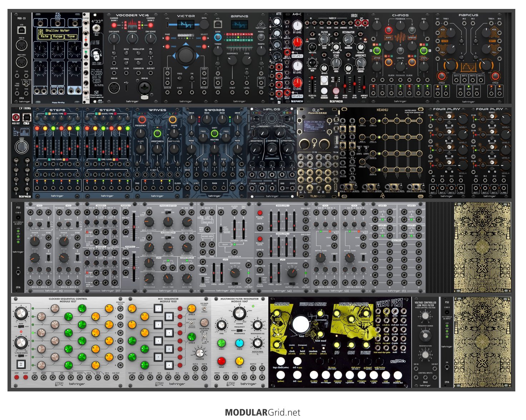This screenshot has width=526, height=420.
Task: Click the USB-C port on the Victor module
Action: pyautogui.click(x=168, y=24)
